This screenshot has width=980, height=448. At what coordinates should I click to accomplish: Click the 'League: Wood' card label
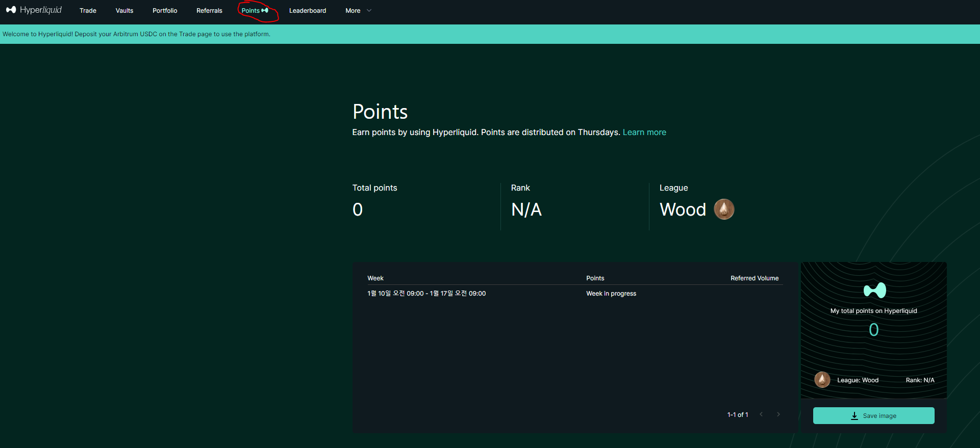click(858, 380)
